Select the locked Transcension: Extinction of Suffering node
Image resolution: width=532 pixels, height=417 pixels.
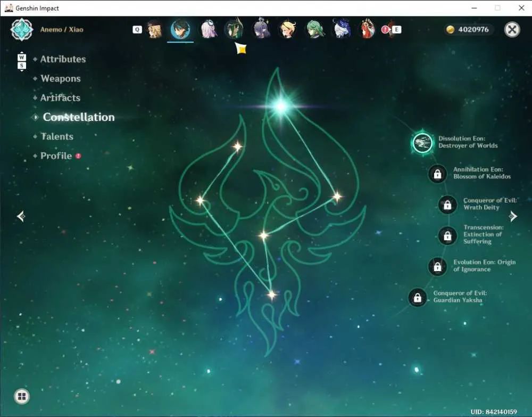coord(447,235)
